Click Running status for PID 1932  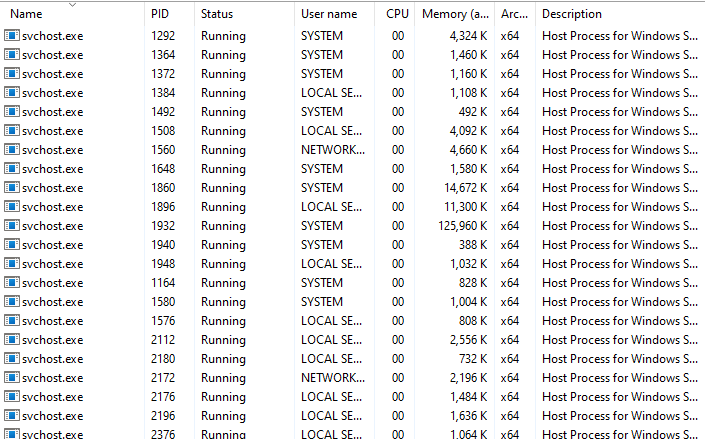[x=223, y=226]
